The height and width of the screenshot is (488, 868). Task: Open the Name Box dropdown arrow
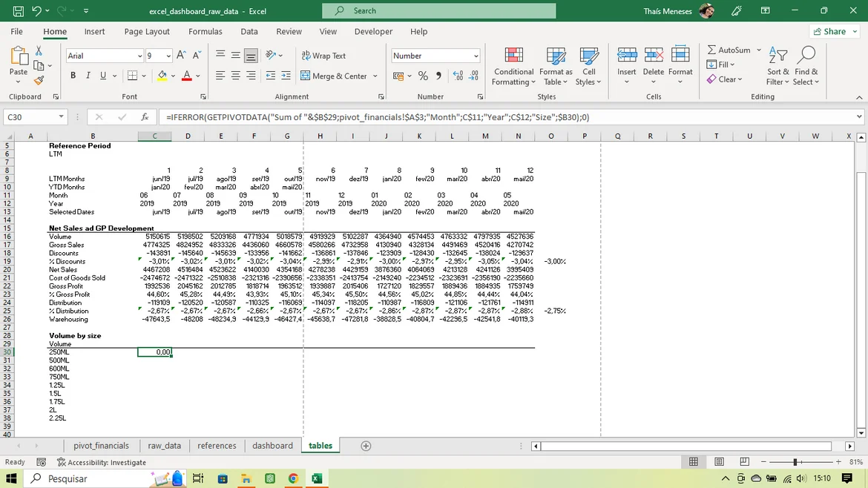coord(62,117)
